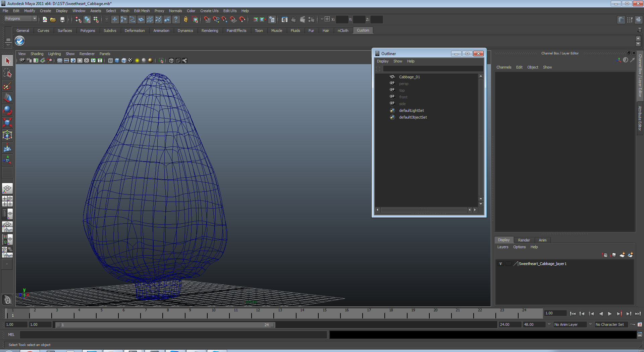The image size is (644, 352).
Task: Toggle film gate in viewport toolbar
Action: (66, 60)
